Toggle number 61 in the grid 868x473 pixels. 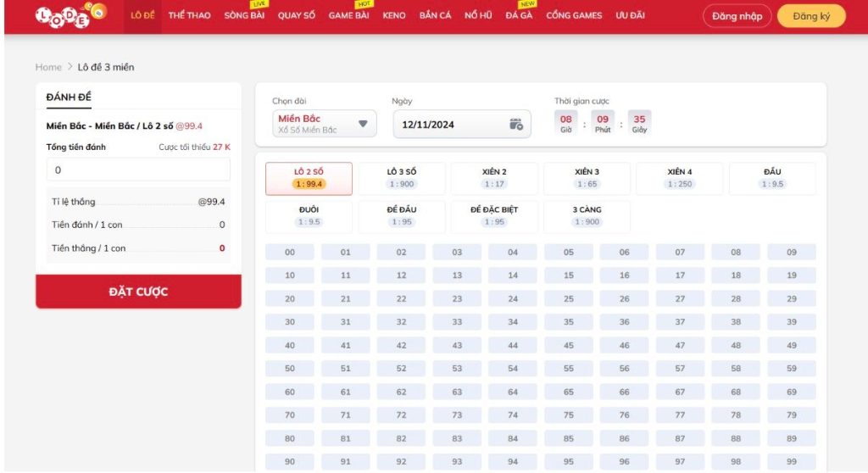(x=346, y=392)
